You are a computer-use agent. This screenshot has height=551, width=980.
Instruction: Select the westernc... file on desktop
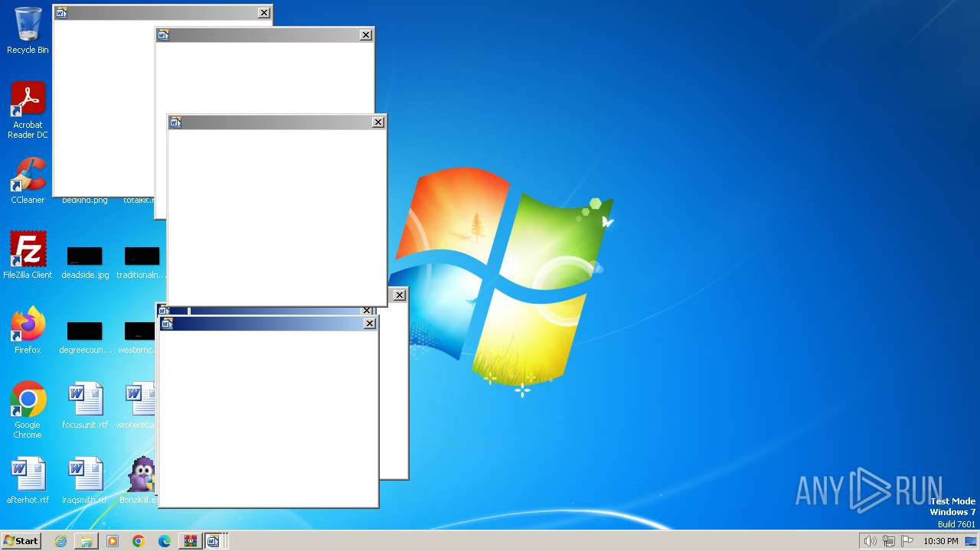click(139, 337)
